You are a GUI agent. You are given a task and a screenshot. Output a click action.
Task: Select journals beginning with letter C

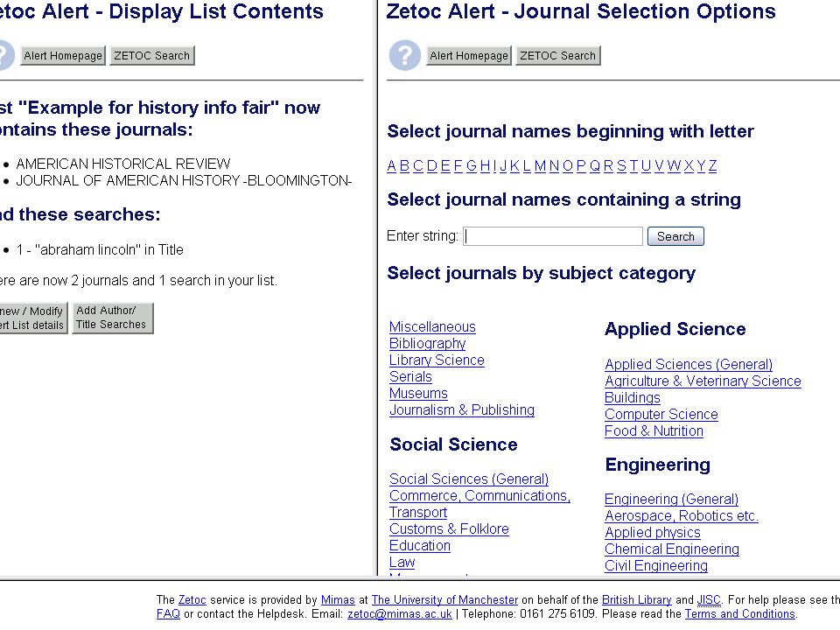coord(418,166)
